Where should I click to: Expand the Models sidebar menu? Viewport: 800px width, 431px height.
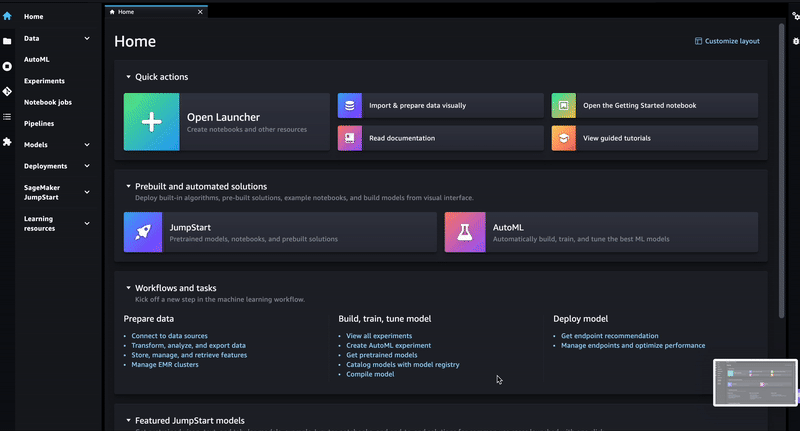click(x=87, y=145)
